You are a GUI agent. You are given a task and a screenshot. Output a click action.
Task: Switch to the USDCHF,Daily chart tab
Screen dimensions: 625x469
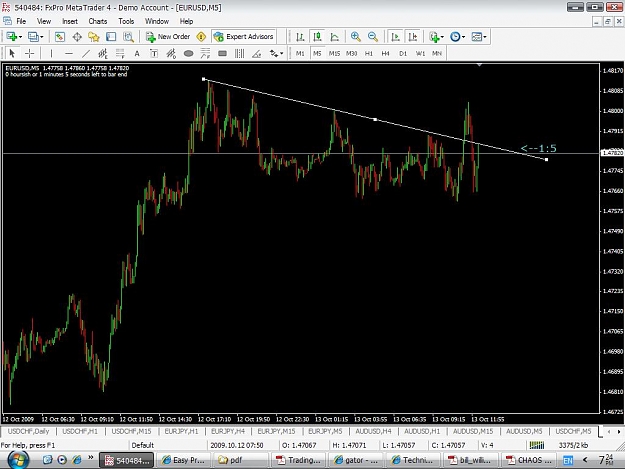(28, 431)
